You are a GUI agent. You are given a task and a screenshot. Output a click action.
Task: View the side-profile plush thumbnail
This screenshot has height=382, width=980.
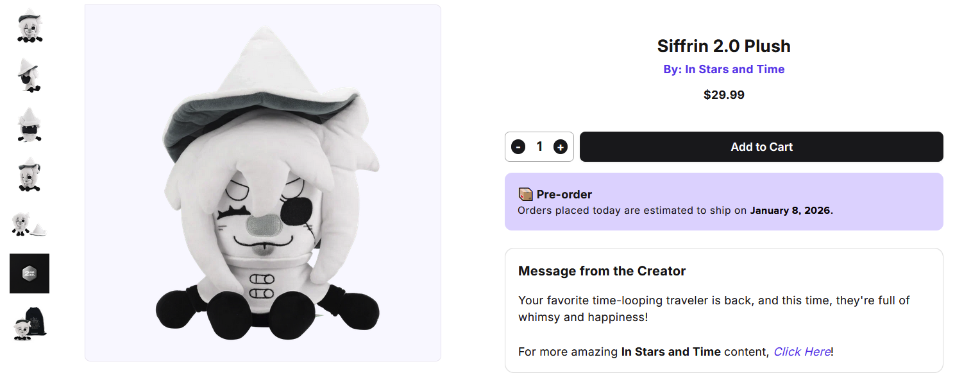coord(30,75)
